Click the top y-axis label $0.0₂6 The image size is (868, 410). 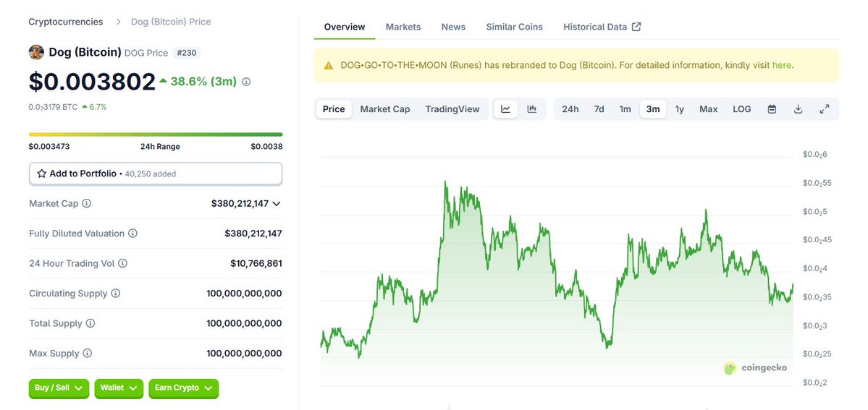click(x=814, y=154)
